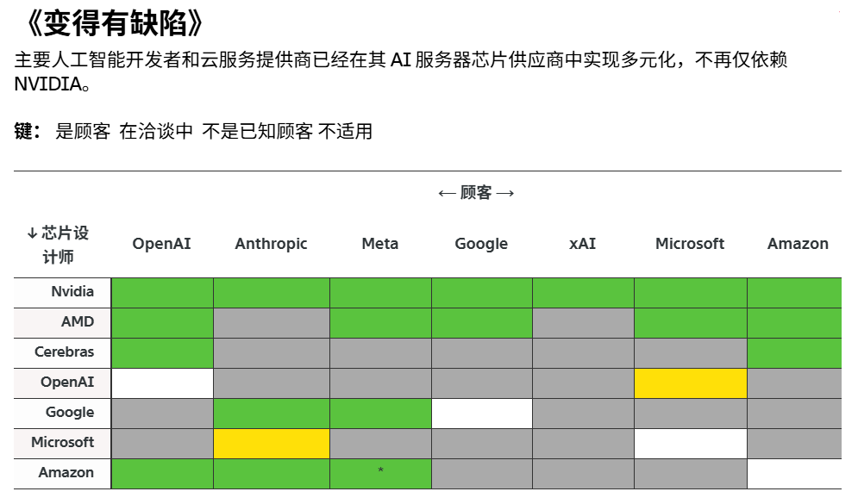Image resolution: width=858 pixels, height=504 pixels.
Task: Select the Google column header
Action: 481,243
